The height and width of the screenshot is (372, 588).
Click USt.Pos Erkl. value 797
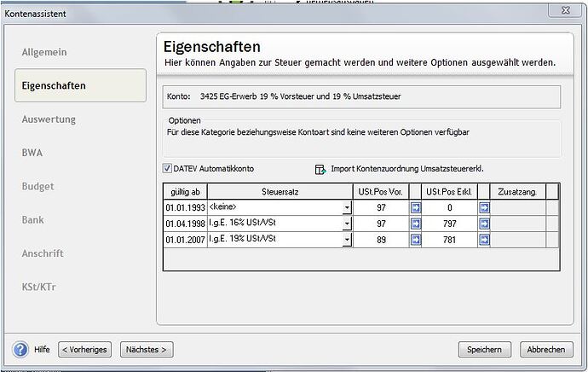pyautogui.click(x=450, y=224)
